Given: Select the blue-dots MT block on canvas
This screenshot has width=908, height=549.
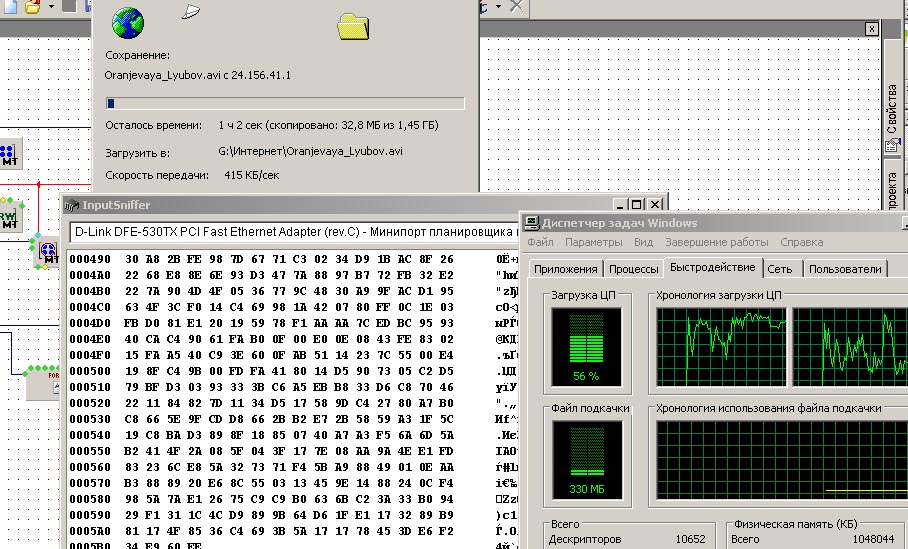Looking at the screenshot, I should coord(8,154).
